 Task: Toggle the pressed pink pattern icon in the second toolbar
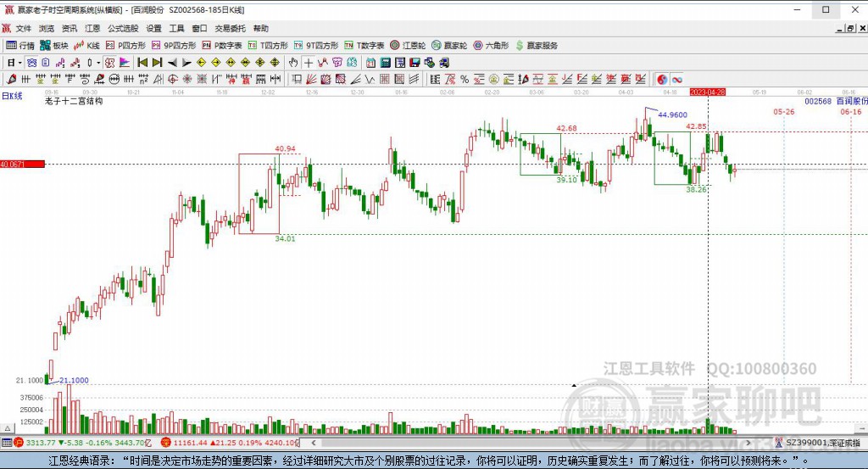click(109, 63)
